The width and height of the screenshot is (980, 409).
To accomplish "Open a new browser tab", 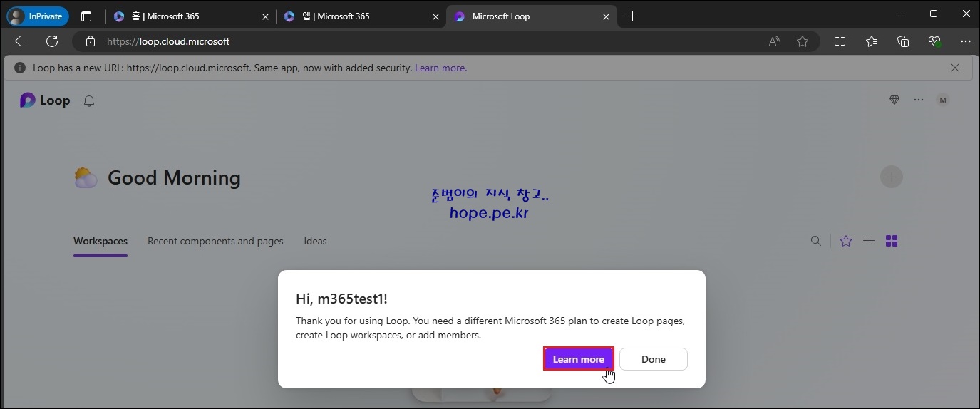I will pyautogui.click(x=632, y=16).
